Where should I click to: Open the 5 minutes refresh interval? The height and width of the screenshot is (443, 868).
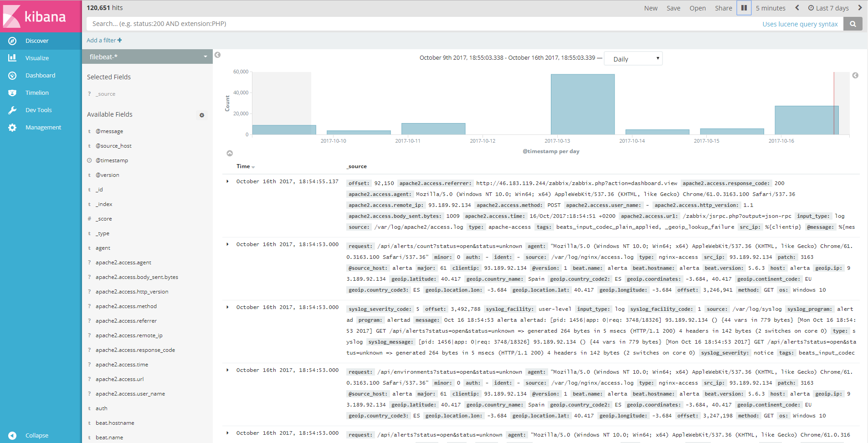[770, 8]
